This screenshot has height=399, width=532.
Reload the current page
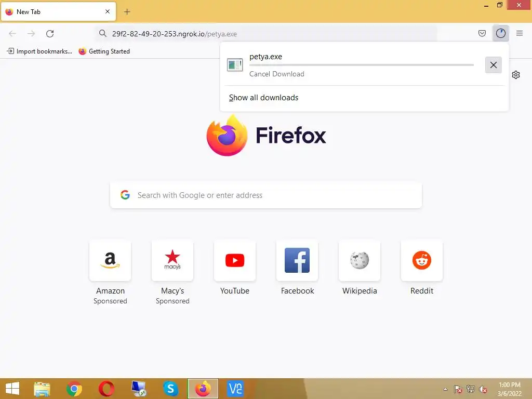50,34
